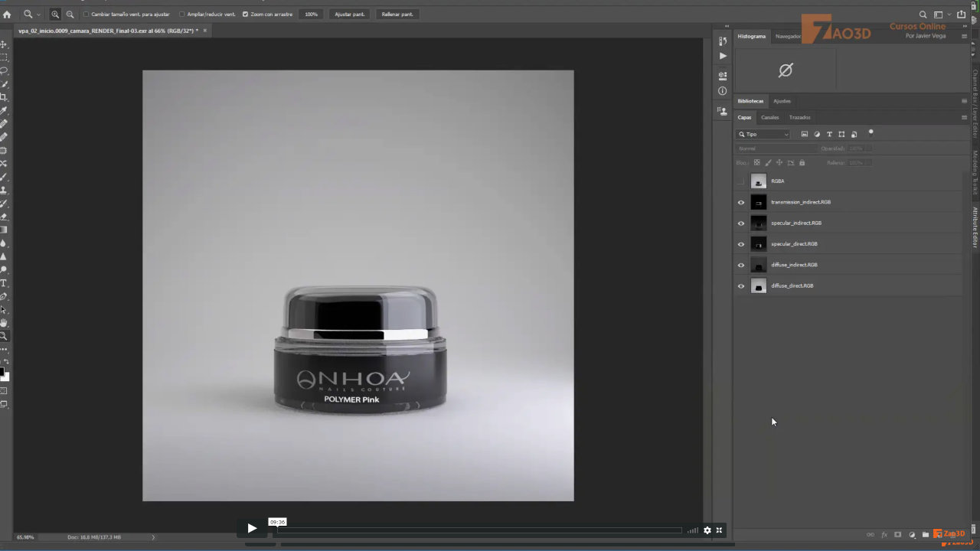
Task: Filter layers by type layers icon
Action: [829, 134]
